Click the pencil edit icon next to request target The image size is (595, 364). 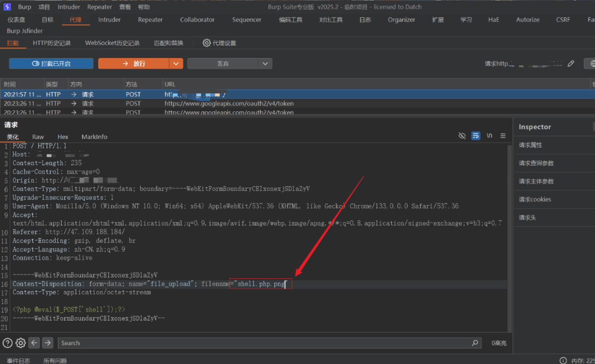tap(571, 64)
